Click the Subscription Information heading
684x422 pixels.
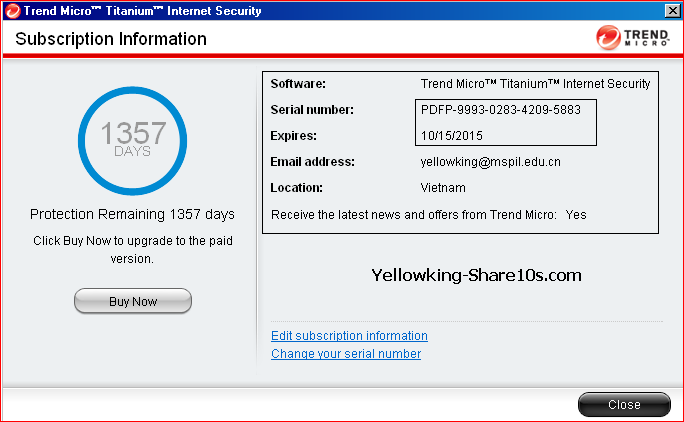[111, 39]
